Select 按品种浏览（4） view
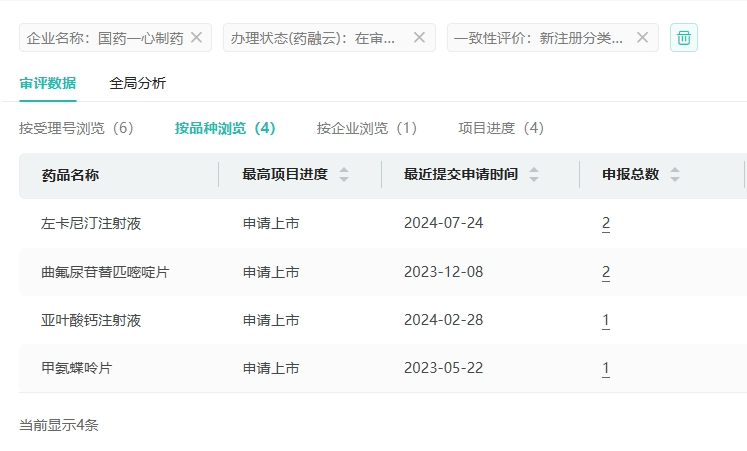Image resolution: width=747 pixels, height=451 pixels. click(x=225, y=128)
